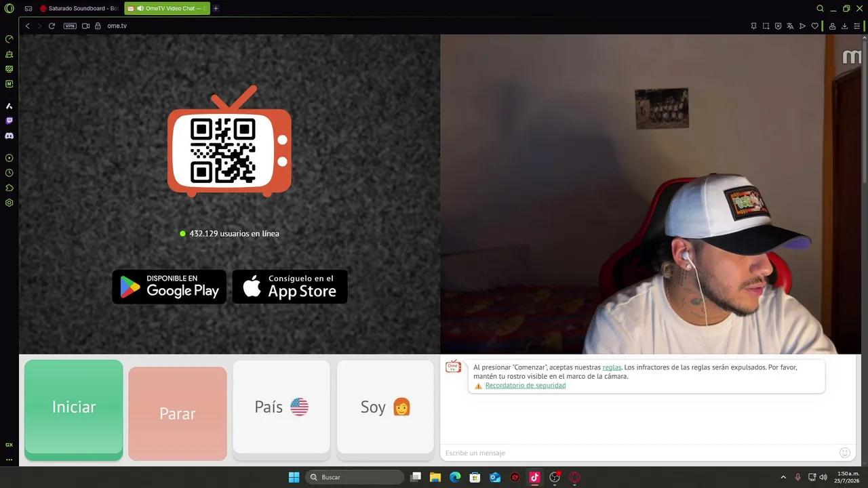Reload the ome.tv page
This screenshot has width=868, height=488.
coord(52,26)
